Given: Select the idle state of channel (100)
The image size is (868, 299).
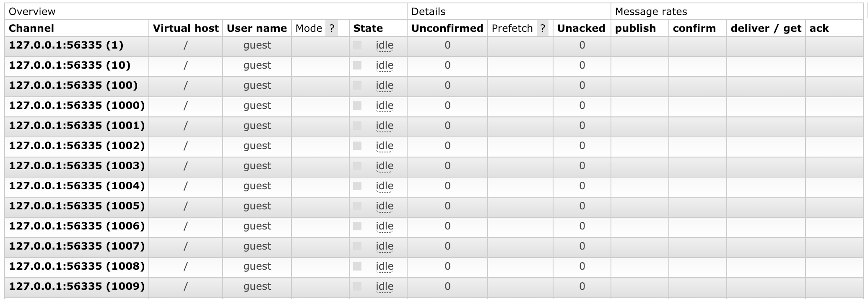Looking at the screenshot, I should click(385, 85).
